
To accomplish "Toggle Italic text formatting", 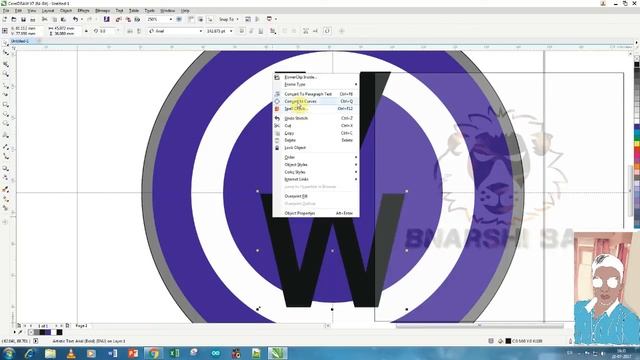I will coord(251,31).
